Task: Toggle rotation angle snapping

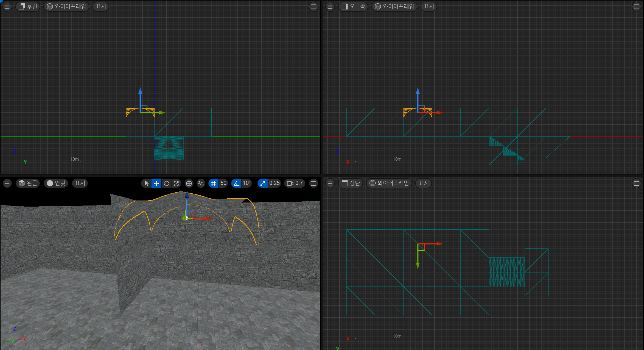Action: click(x=236, y=183)
